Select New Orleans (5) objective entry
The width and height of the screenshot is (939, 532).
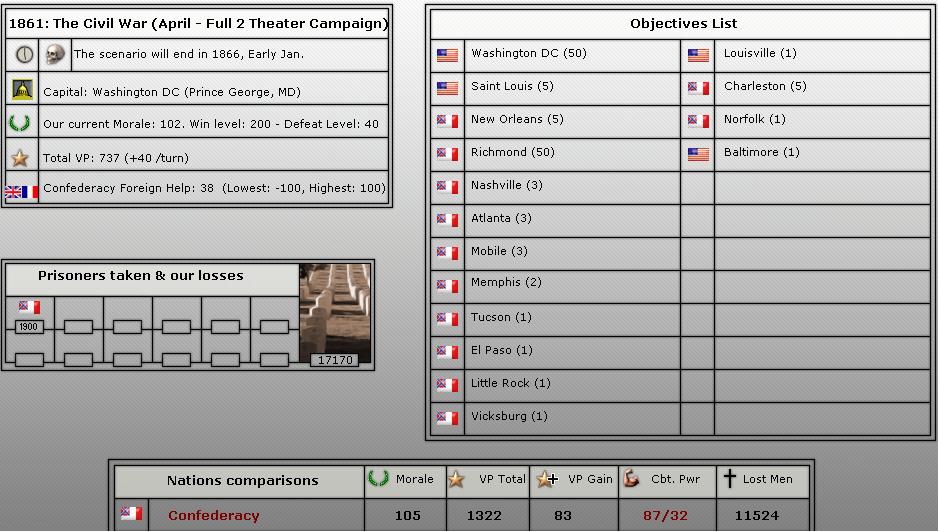coord(517,119)
